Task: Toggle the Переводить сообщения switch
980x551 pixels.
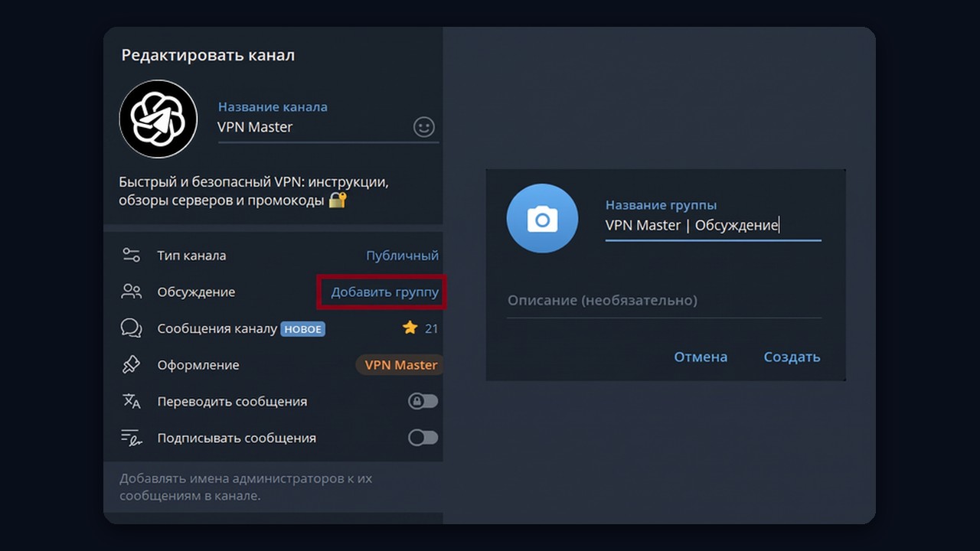Action: pos(423,401)
